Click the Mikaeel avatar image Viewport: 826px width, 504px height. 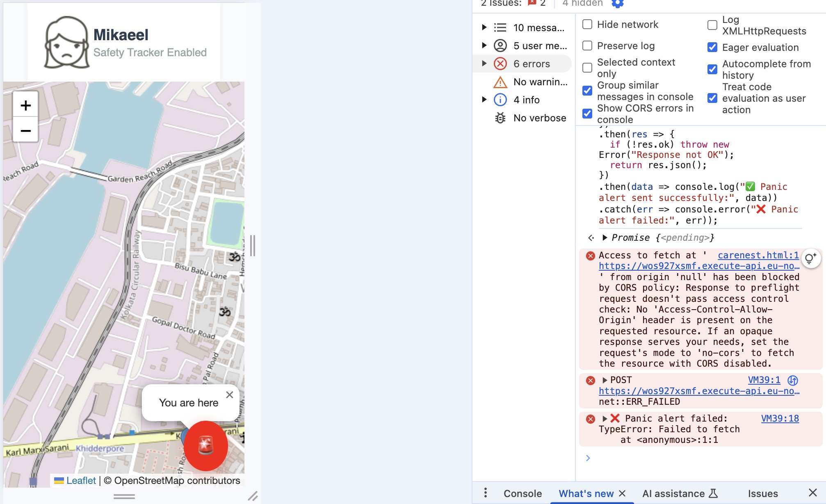pyautogui.click(x=66, y=42)
